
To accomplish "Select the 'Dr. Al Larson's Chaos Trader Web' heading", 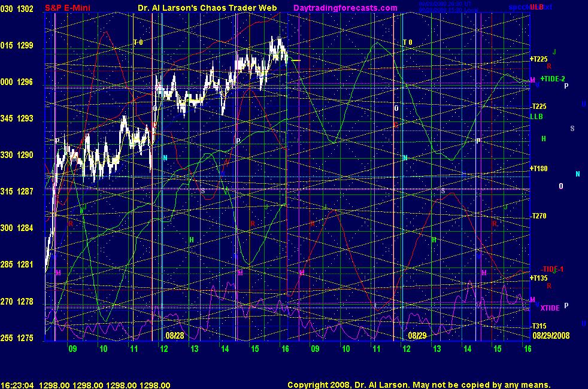I will pos(207,8).
